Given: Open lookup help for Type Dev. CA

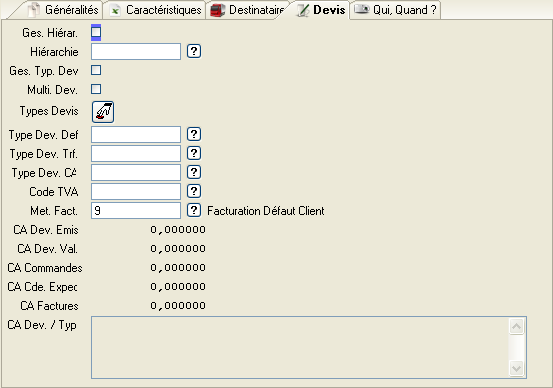Looking at the screenshot, I should tap(194, 172).
